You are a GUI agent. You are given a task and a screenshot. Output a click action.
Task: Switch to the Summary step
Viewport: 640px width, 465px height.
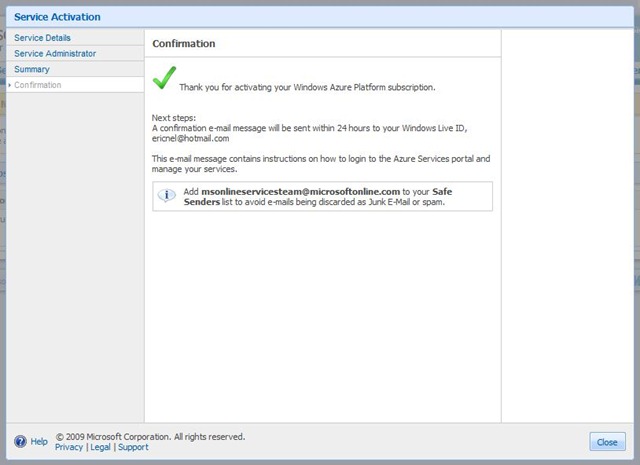click(x=32, y=69)
